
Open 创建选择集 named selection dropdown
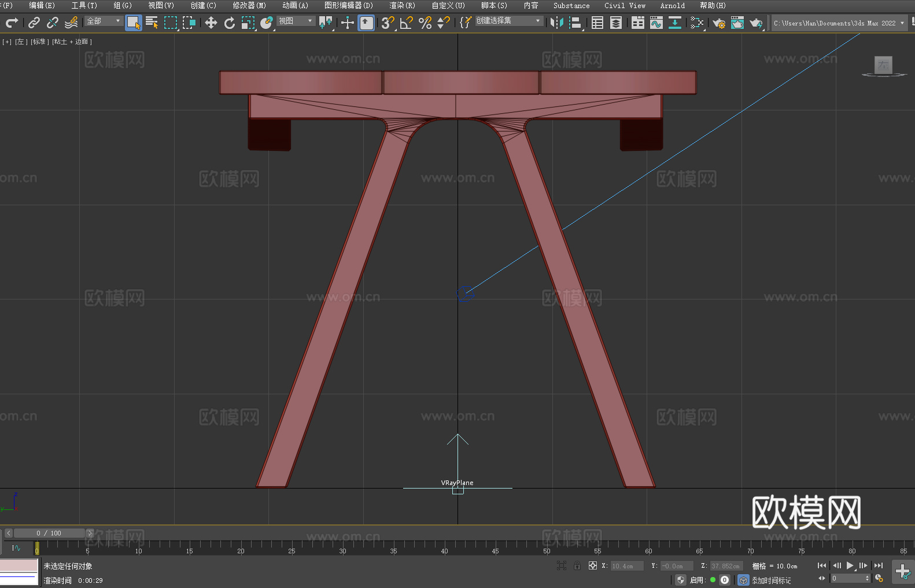click(509, 21)
